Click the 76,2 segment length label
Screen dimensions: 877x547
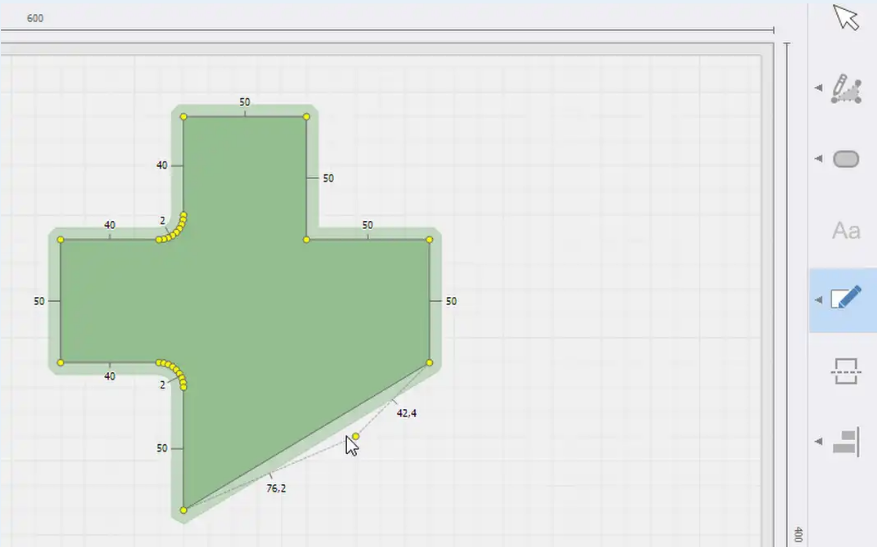click(276, 488)
